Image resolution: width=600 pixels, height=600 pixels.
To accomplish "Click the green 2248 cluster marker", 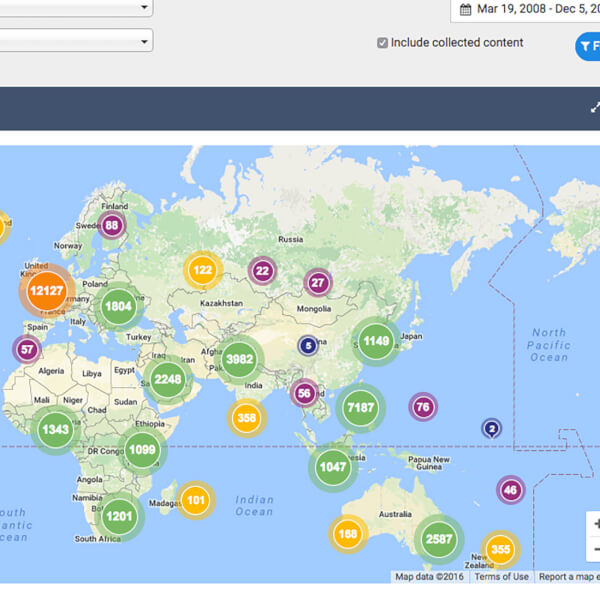I will [168, 379].
